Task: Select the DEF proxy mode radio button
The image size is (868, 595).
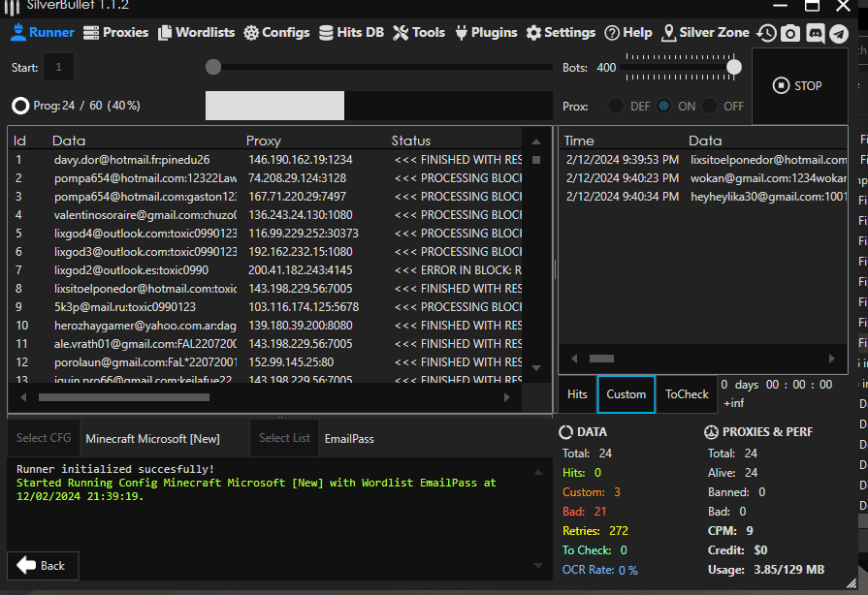Action: (616, 106)
